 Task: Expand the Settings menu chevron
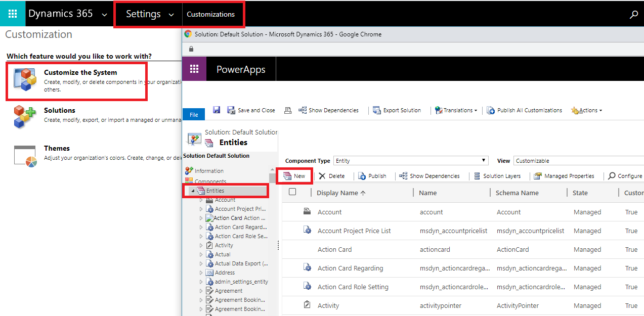point(171,15)
